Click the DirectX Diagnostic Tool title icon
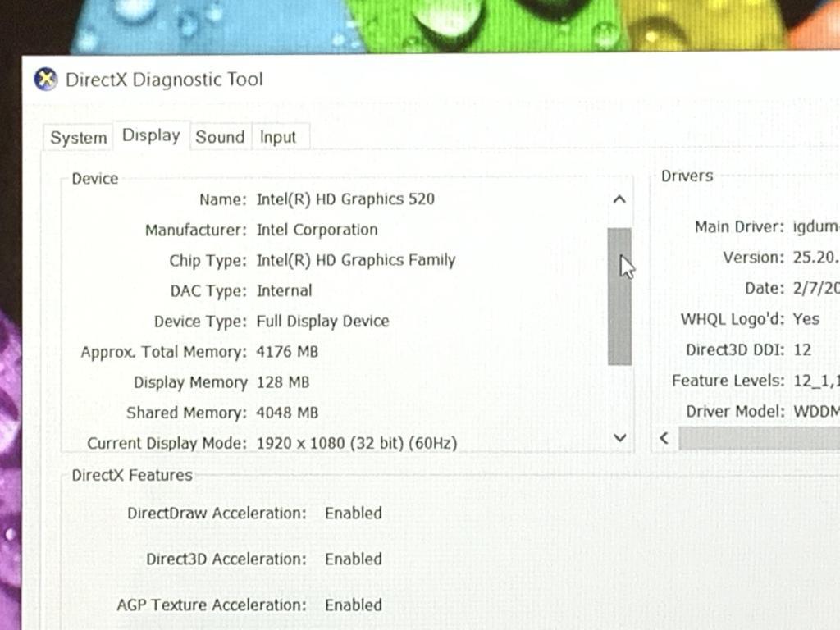The height and width of the screenshot is (630, 840). click(46, 80)
